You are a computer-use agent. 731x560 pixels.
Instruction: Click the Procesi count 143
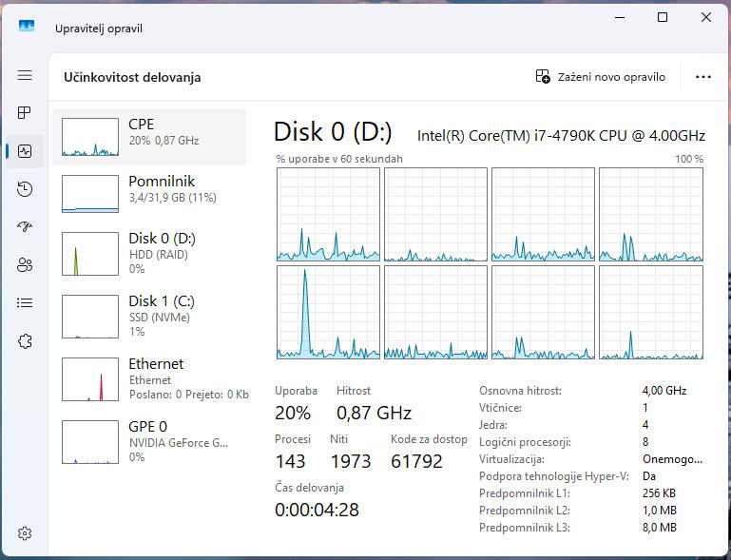[x=290, y=461]
